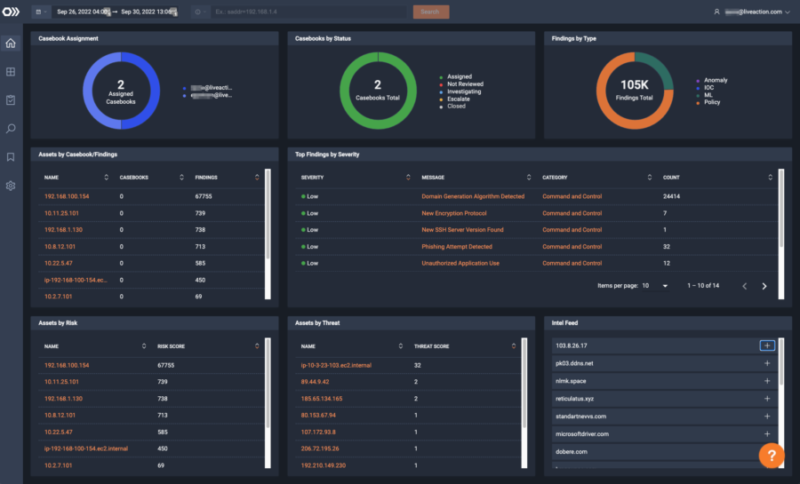Click the Assets by Threat scrollbar

(524, 403)
